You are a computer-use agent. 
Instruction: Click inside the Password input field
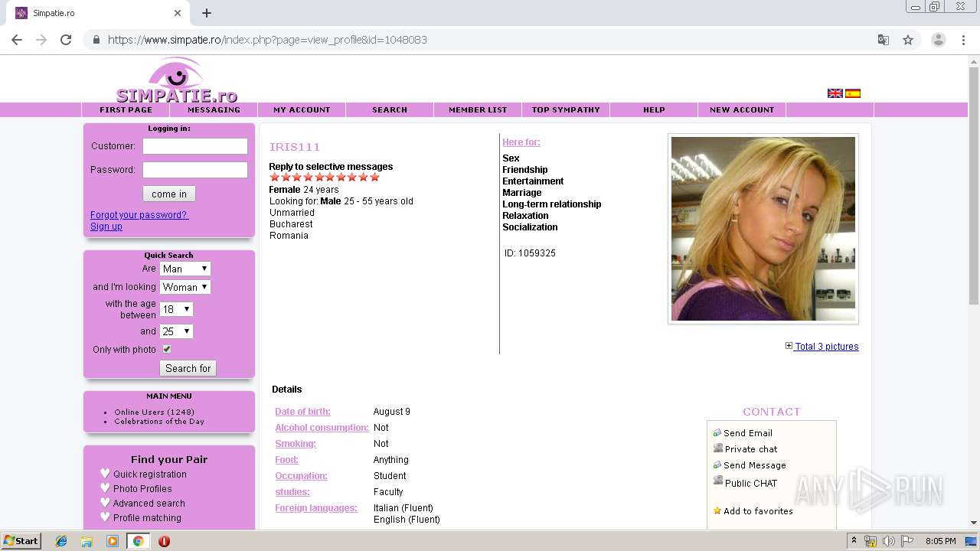click(x=195, y=170)
